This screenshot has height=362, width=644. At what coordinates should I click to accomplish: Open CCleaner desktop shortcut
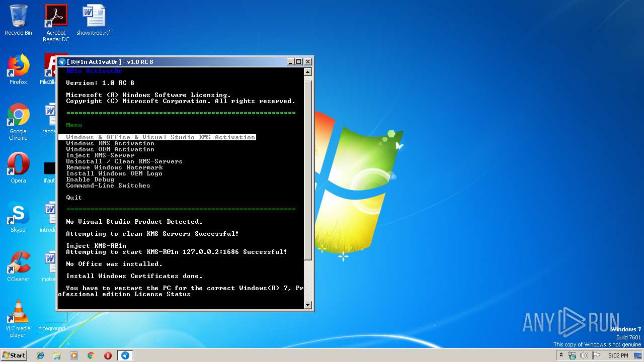(x=18, y=266)
